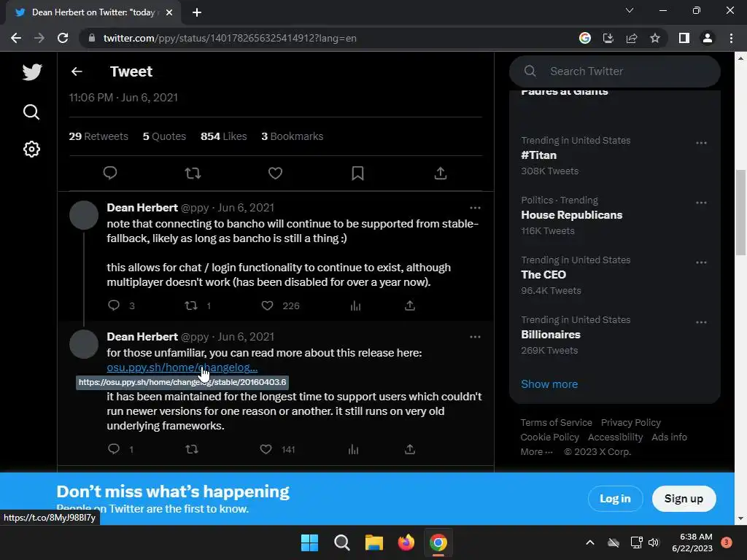
Task: Expand the More footer menu
Action: pos(536,451)
